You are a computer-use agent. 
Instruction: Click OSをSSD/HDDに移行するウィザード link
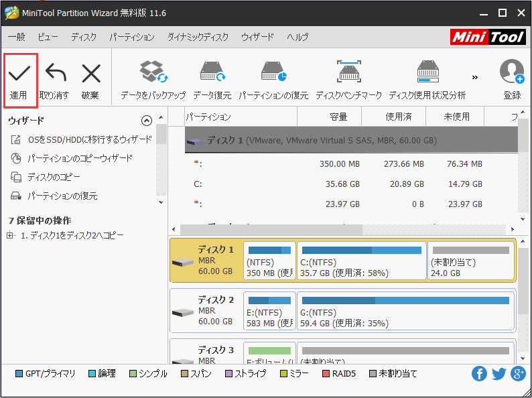pos(89,139)
